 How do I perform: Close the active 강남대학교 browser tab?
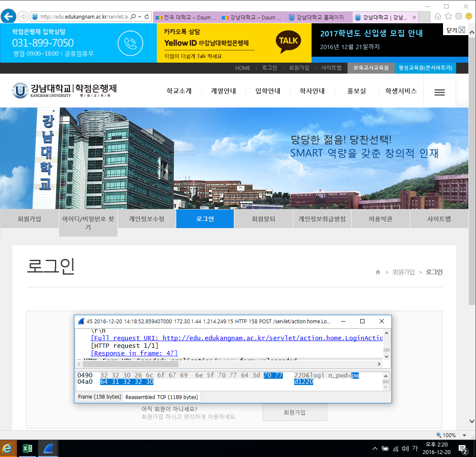tap(414, 18)
